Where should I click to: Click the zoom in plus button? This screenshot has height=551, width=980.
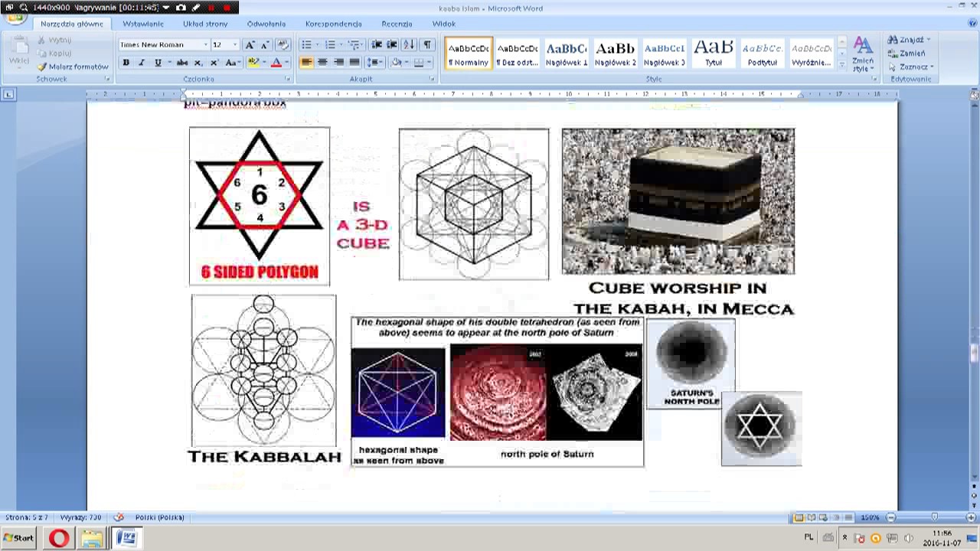[x=971, y=517]
